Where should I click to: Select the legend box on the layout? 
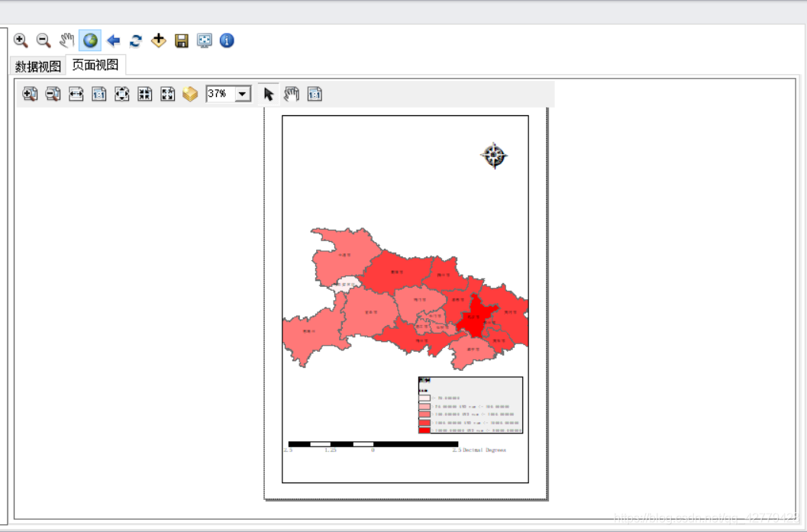[x=470, y=405]
